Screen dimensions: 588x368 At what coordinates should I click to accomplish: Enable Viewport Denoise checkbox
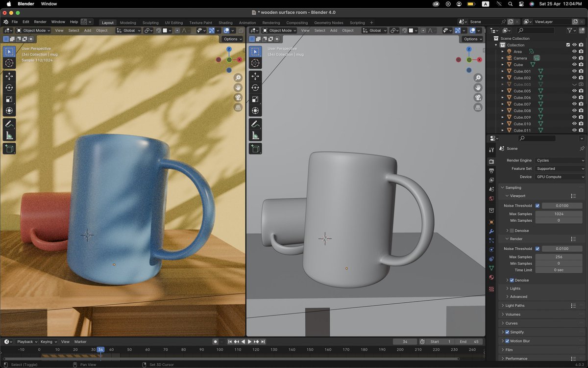[x=512, y=231]
